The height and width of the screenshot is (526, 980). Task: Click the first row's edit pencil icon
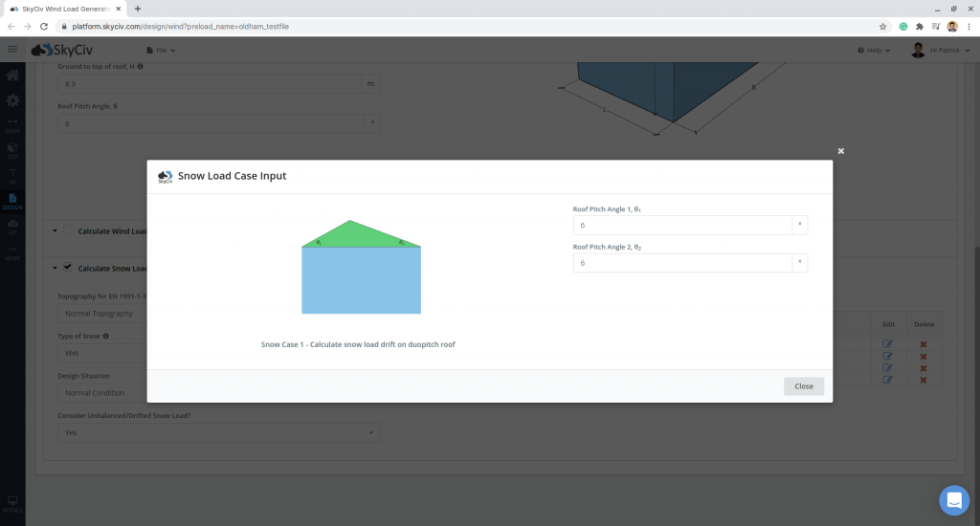887,344
